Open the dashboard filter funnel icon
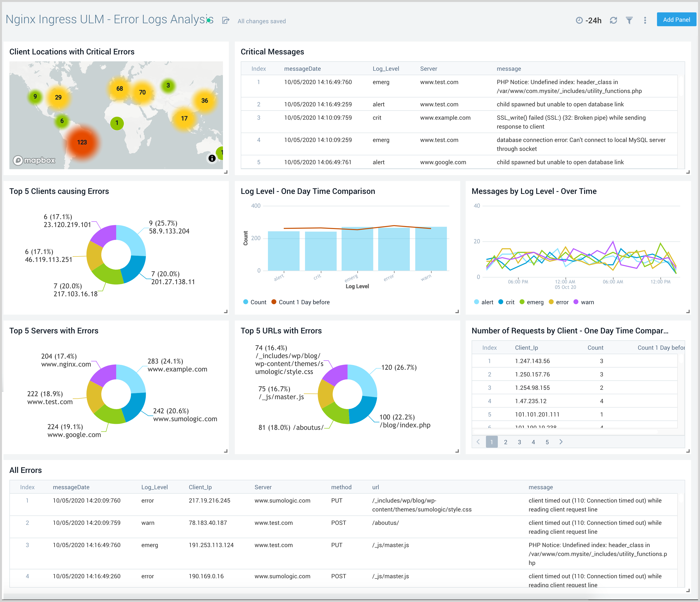The width and height of the screenshot is (700, 602). 629,21
